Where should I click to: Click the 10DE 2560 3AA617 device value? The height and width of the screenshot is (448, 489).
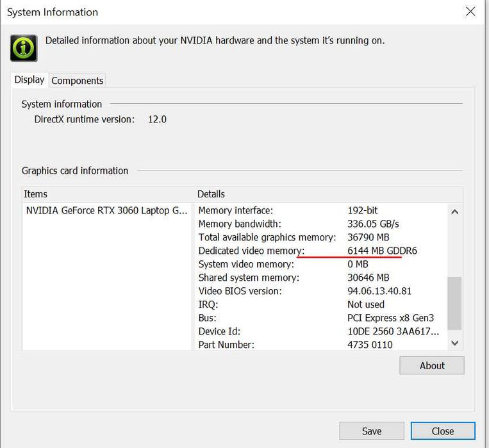[x=394, y=331]
